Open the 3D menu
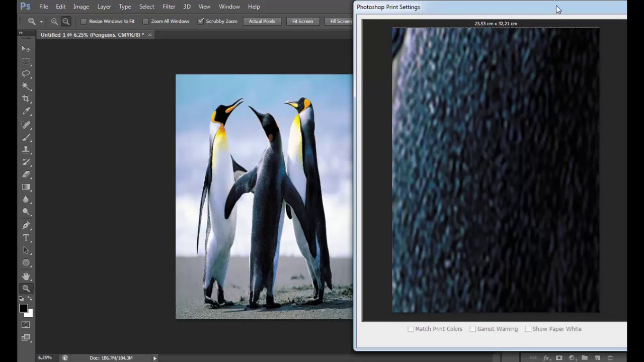644x362 pixels. click(x=187, y=7)
